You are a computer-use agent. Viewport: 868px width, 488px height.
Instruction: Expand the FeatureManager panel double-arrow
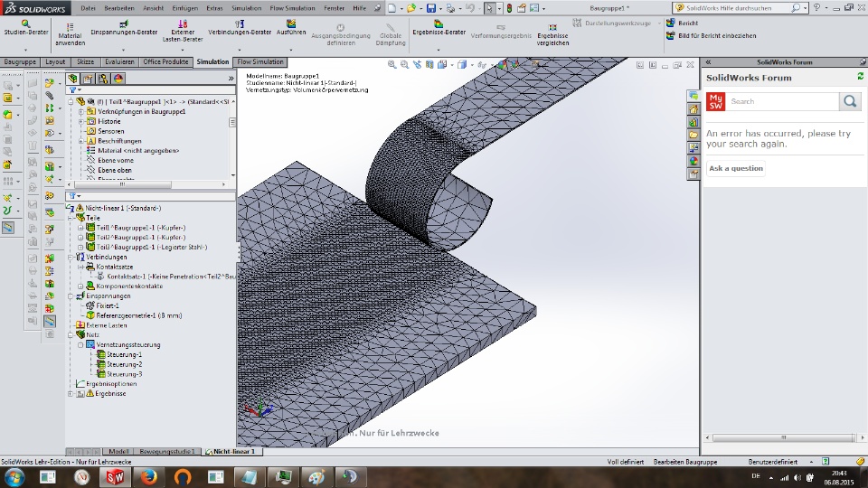[x=231, y=79]
